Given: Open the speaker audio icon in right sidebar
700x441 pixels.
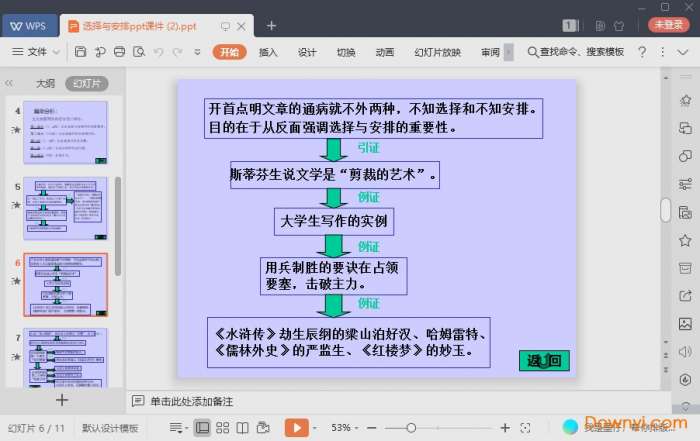Looking at the screenshot, I should [x=685, y=352].
